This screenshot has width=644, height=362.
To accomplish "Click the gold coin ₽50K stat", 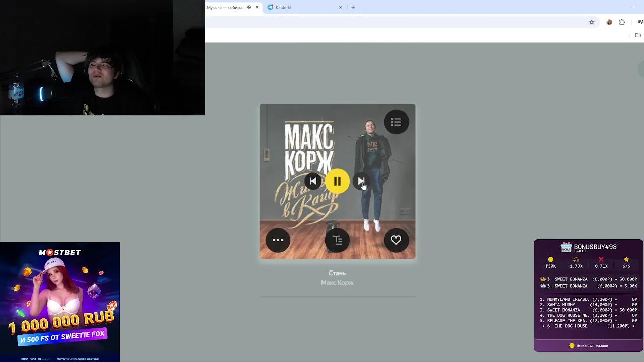I will click(x=551, y=263).
